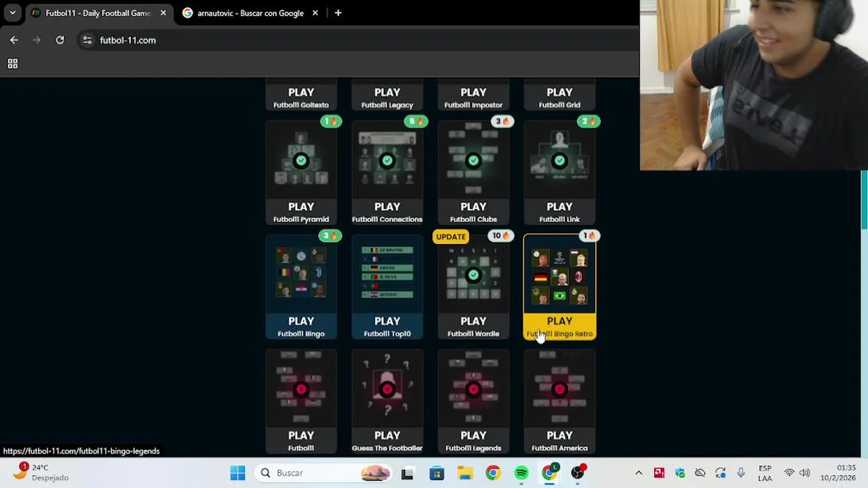868x488 pixels.
Task: Click the red X on Guess The Footballer
Action: coord(387,389)
